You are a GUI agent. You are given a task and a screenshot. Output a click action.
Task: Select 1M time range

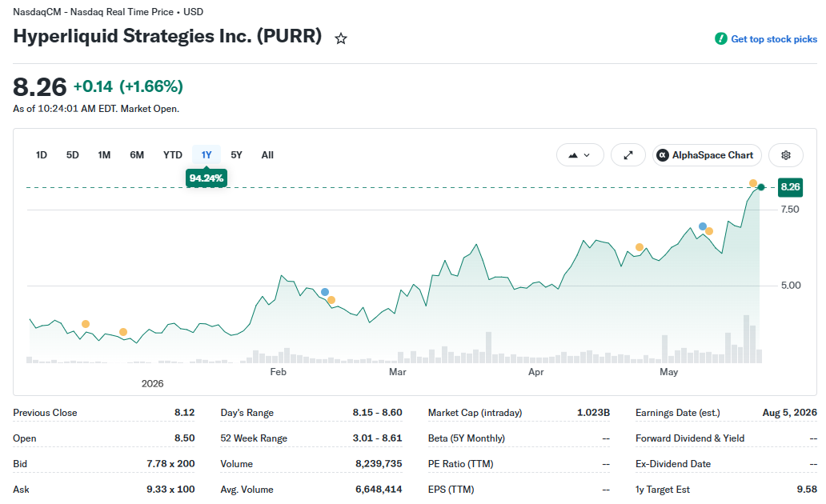[104, 155]
